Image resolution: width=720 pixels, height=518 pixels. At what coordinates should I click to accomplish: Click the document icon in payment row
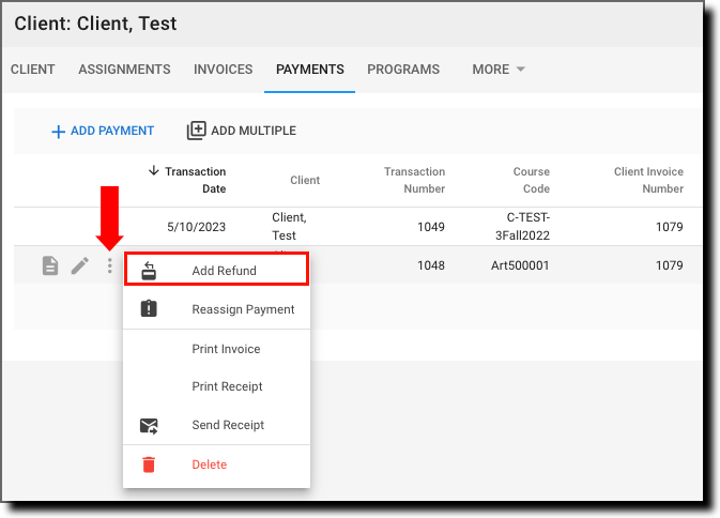[50, 266]
